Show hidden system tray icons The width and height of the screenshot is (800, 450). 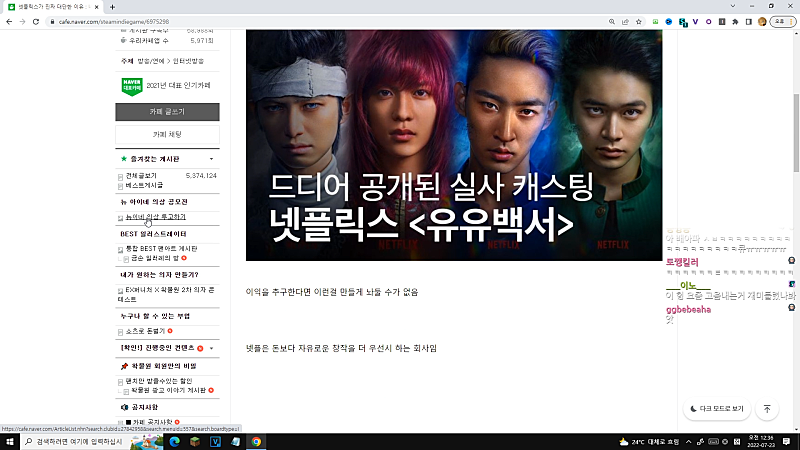tap(688, 442)
